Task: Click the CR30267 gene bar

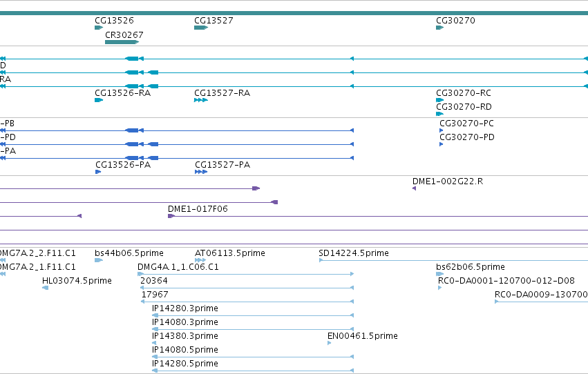Action: 122,42
